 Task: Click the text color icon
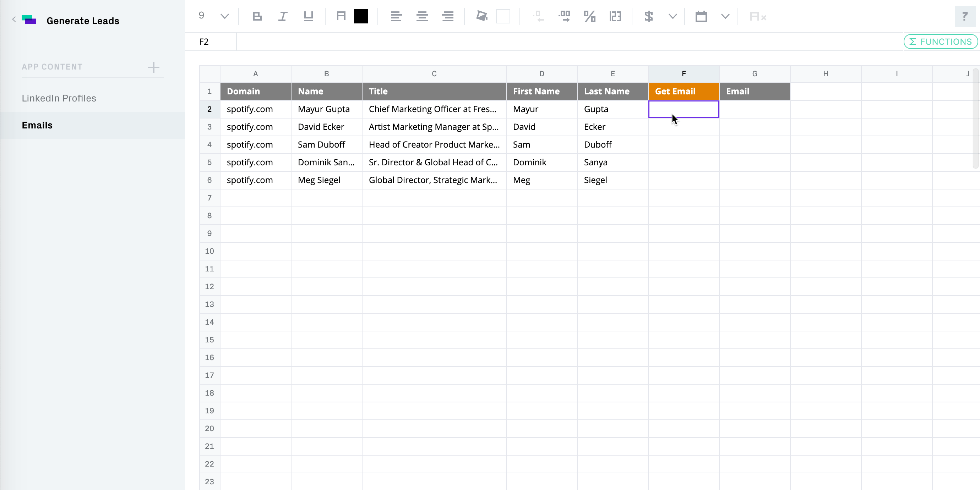pos(341,16)
